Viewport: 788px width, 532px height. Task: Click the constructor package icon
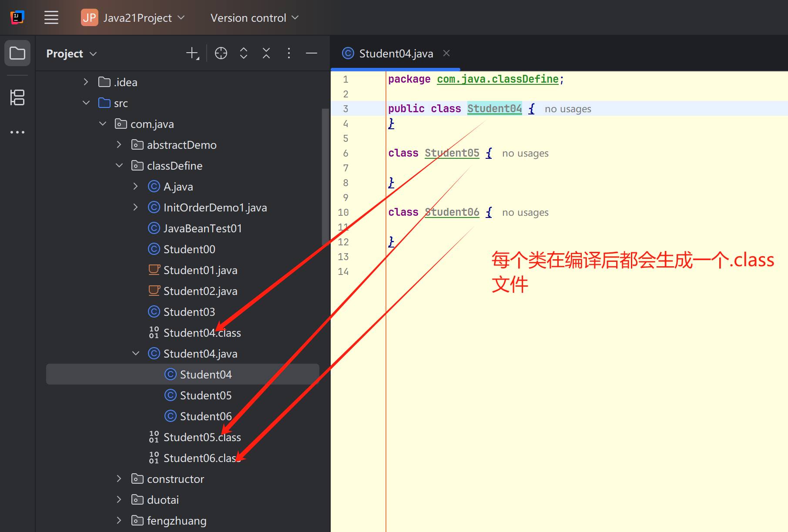[x=137, y=478]
